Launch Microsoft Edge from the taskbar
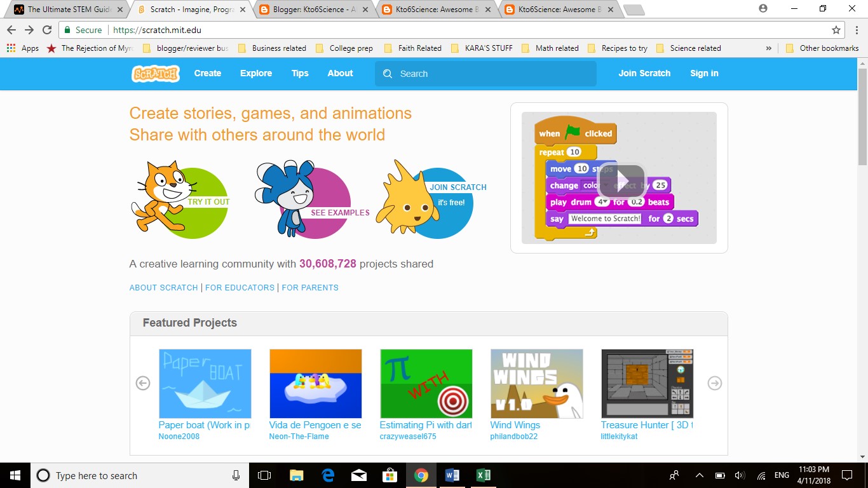Image resolution: width=868 pixels, height=488 pixels. pyautogui.click(x=327, y=475)
